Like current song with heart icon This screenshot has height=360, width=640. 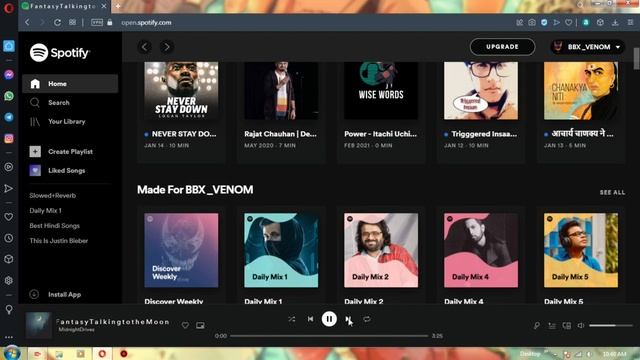coord(185,325)
